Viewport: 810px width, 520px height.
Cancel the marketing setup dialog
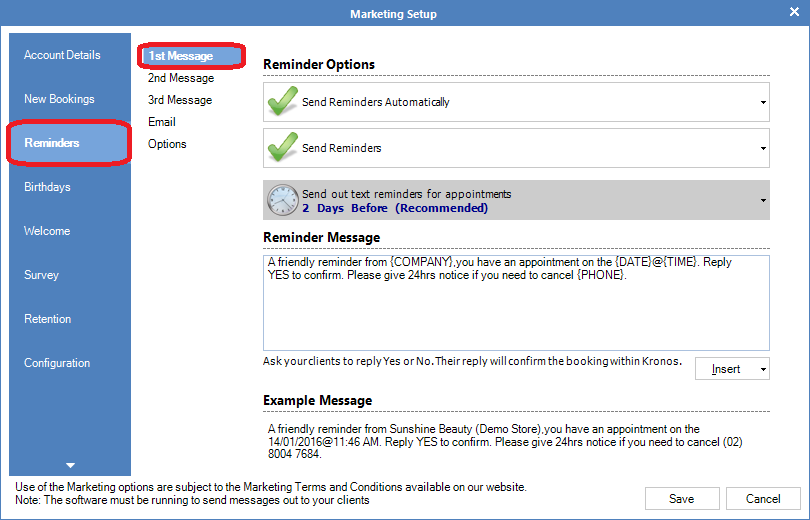point(763,499)
